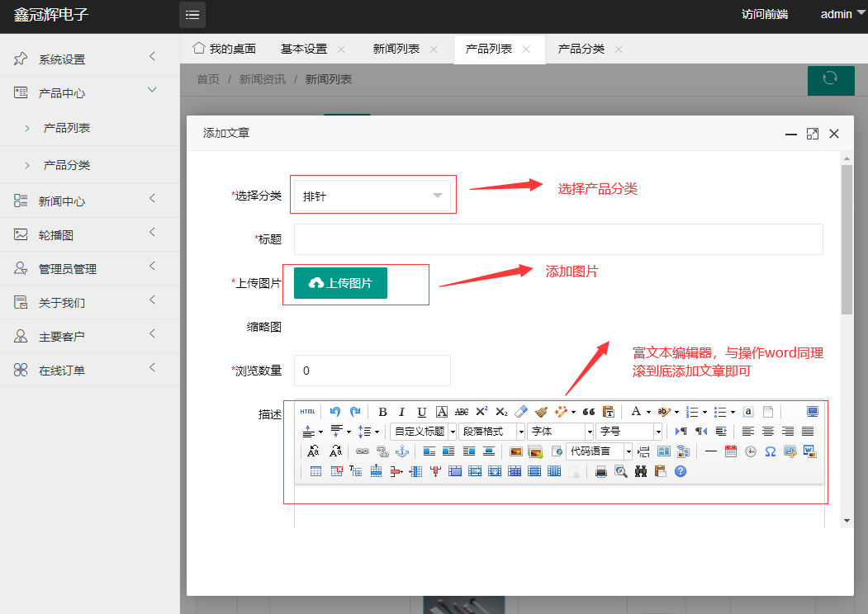Insert an anchor with the anchor icon
The image size is (868, 614).
coord(402,451)
